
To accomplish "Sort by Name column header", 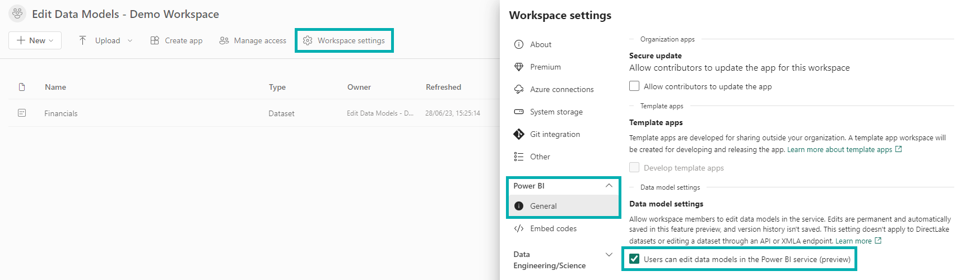I will tap(55, 87).
